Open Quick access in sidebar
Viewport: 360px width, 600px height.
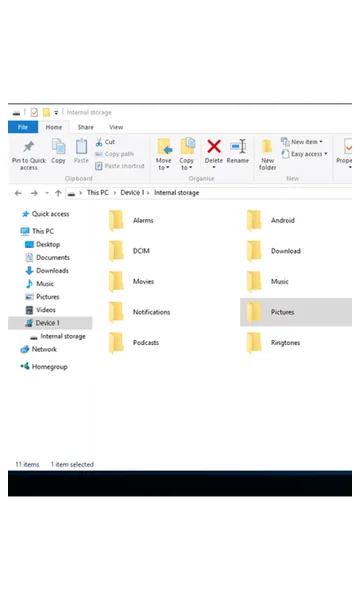pyautogui.click(x=46, y=214)
